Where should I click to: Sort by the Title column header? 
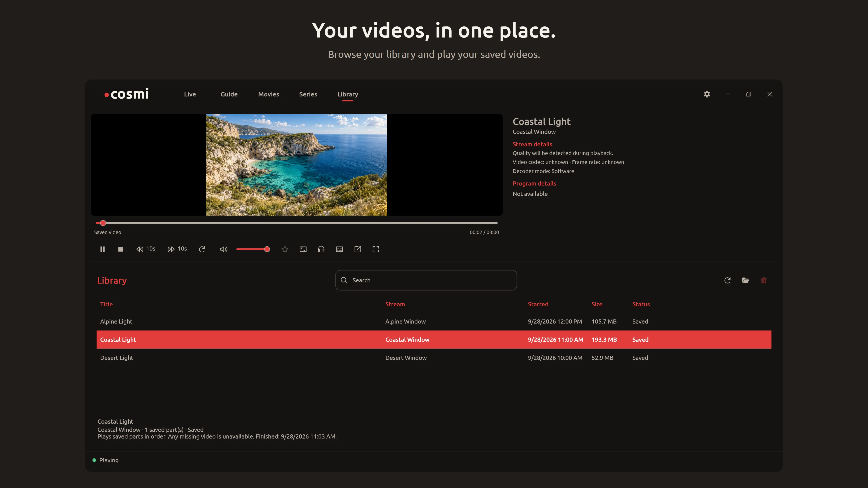106,304
